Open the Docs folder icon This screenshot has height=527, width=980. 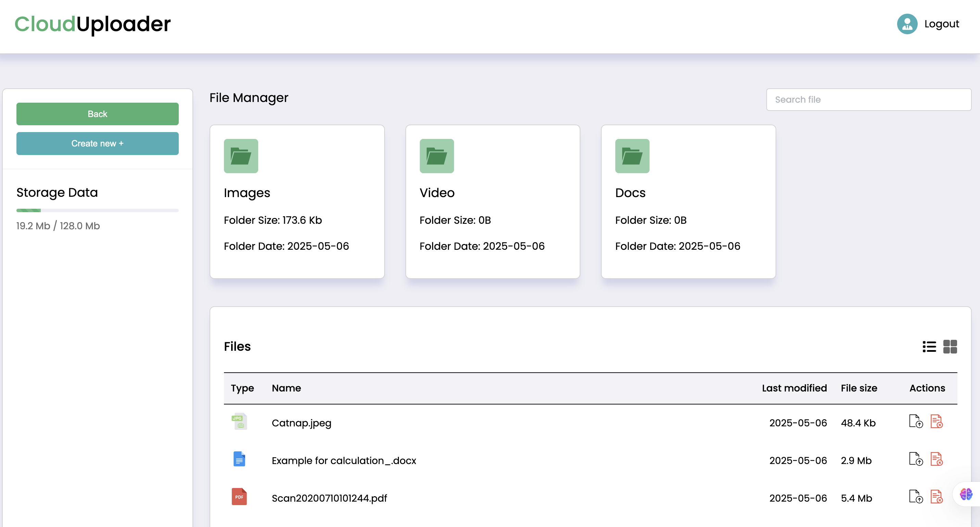point(632,156)
